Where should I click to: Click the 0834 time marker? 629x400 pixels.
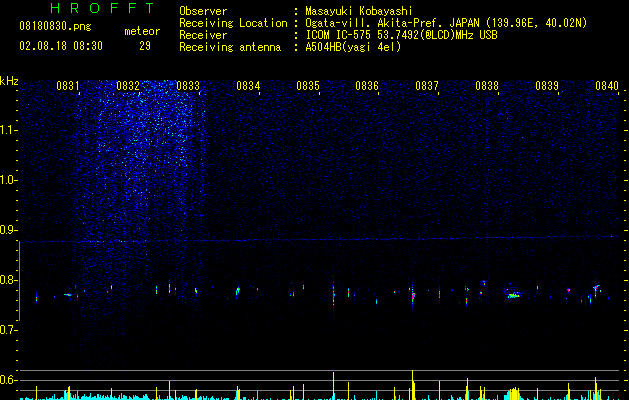coord(248,85)
